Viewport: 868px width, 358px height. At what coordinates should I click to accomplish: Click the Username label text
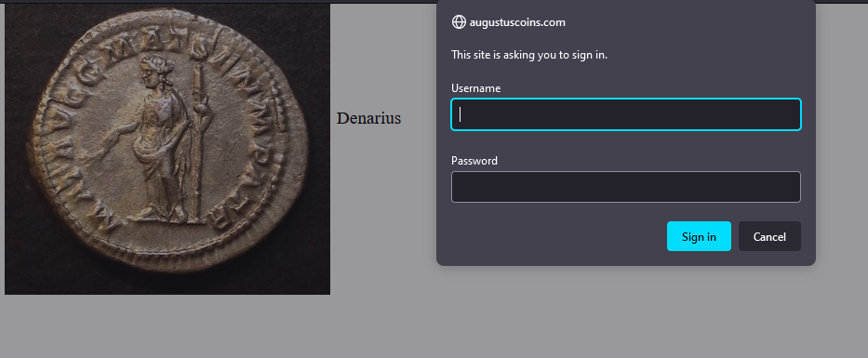475,88
